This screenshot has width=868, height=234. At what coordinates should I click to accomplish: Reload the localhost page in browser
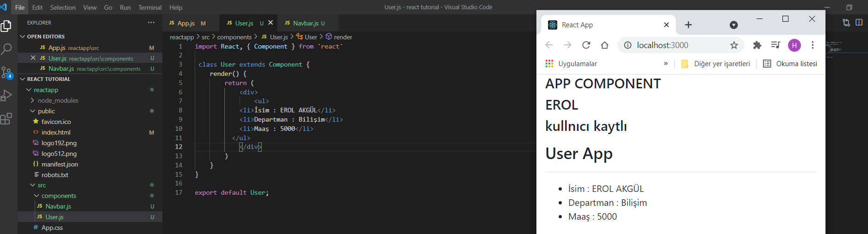(586, 45)
